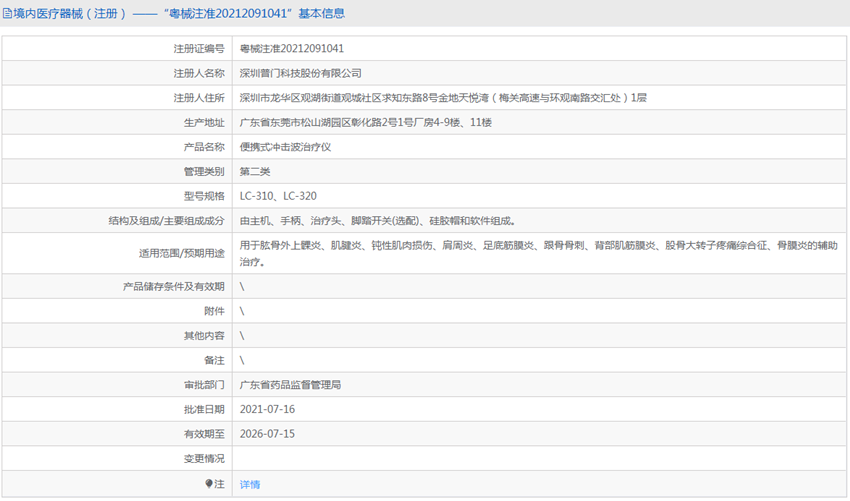Click product name 便携式冲击波治疗仪
850x501 pixels.
(285, 147)
